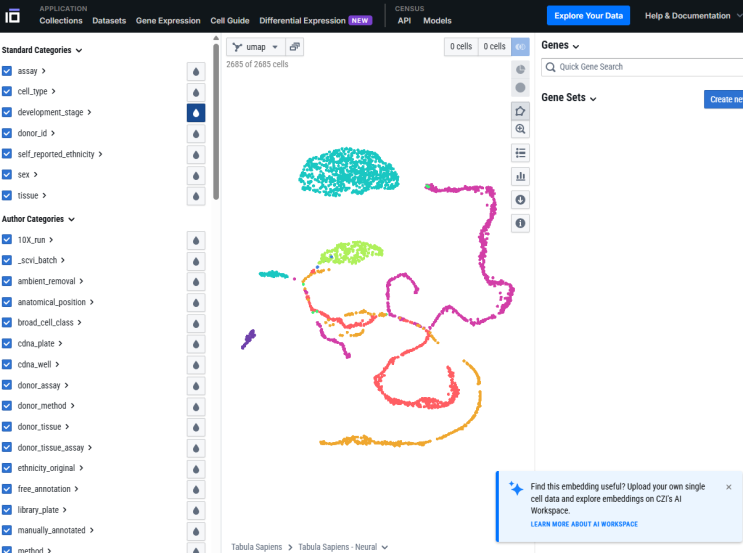Color by broad_cell_class droplet icon
The image size is (743, 553).
196,324
